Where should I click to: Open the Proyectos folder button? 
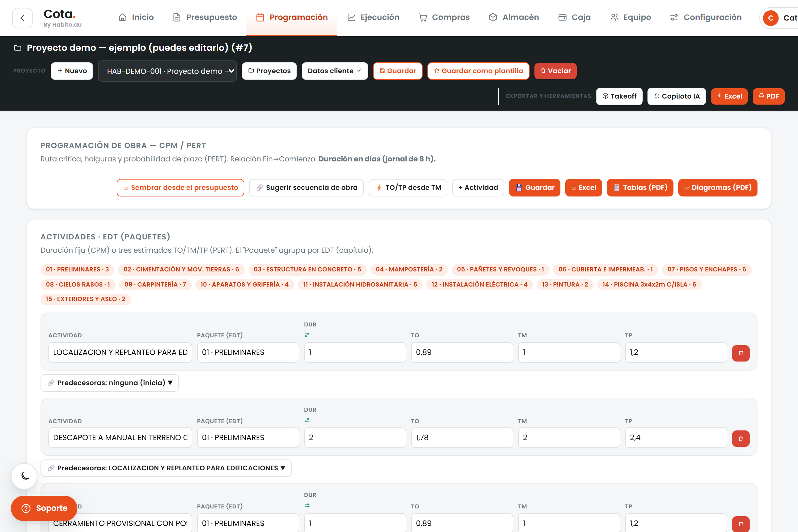click(x=269, y=71)
